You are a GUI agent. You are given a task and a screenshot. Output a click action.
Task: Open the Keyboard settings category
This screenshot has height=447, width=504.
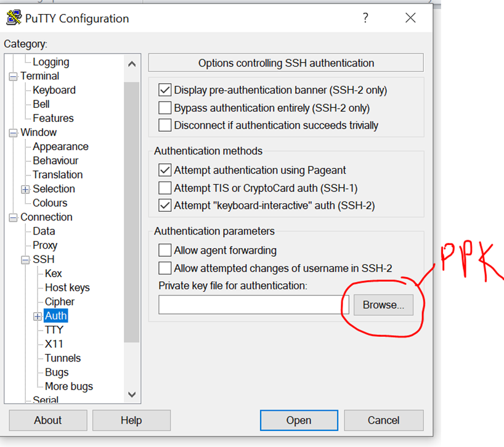coord(54,91)
